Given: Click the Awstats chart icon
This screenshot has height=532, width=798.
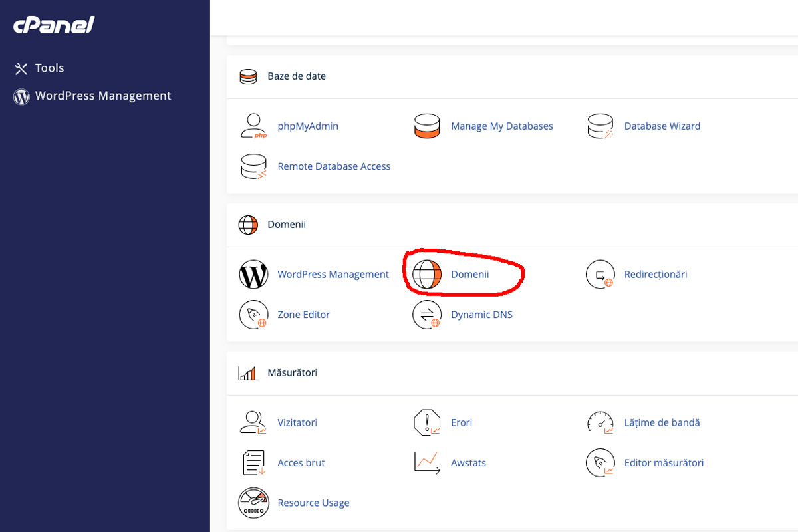Looking at the screenshot, I should 427,463.
